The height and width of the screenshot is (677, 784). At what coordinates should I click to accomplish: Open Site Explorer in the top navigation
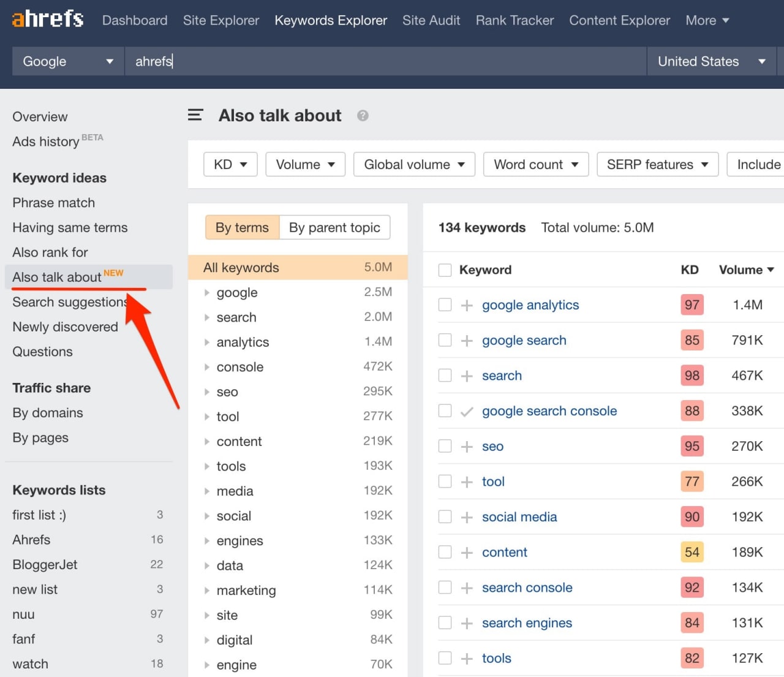221,20
